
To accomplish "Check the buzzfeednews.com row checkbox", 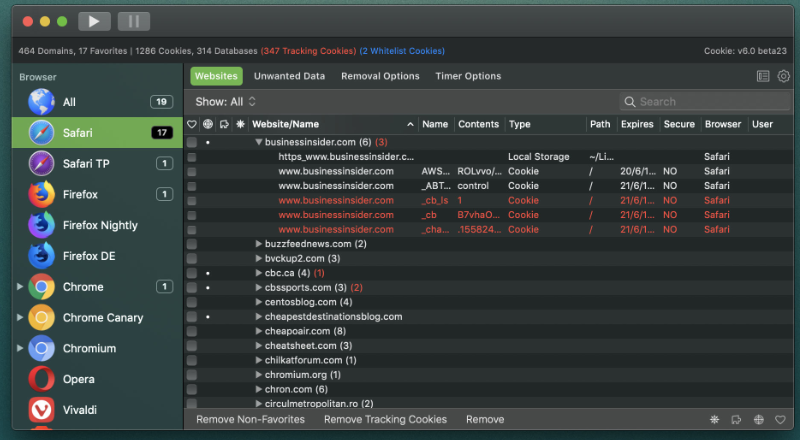I will click(192, 244).
